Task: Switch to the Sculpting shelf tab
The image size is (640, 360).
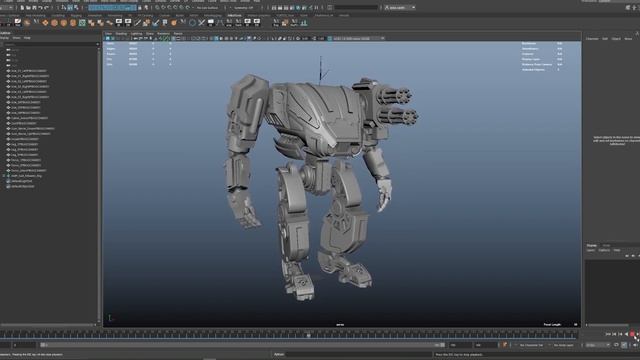Action: pos(58,16)
